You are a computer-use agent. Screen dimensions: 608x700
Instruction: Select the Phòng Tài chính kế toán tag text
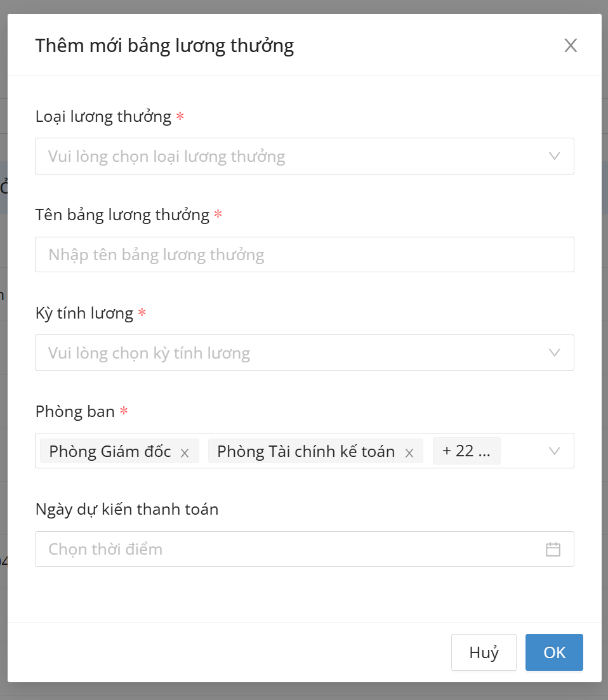(306, 451)
